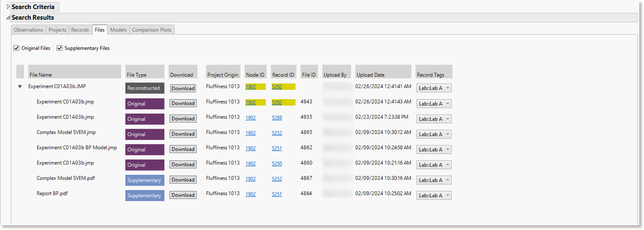Switch to the Models tab
The width and height of the screenshot is (644, 230).
[x=118, y=30]
